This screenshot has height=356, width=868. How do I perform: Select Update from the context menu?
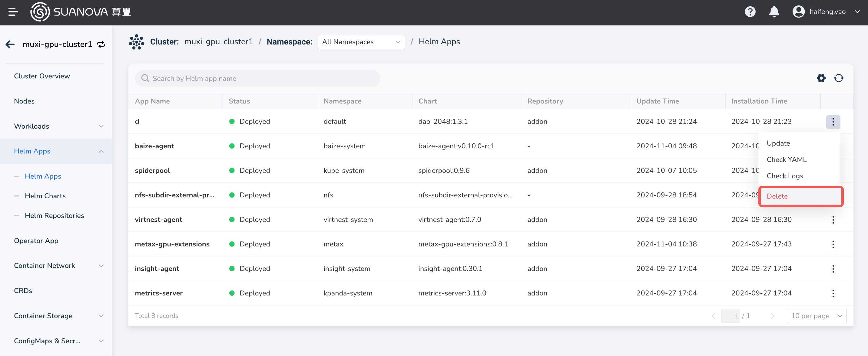(x=778, y=143)
